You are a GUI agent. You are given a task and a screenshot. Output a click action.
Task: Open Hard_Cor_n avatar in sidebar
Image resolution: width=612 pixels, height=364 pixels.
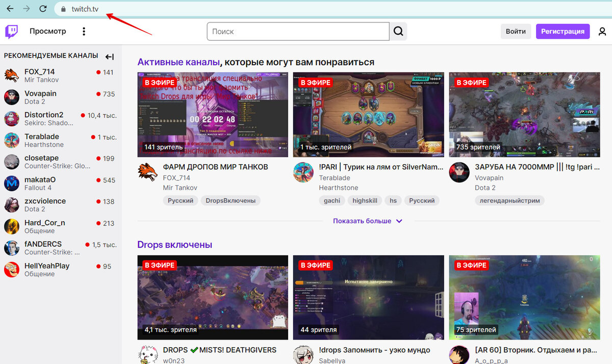pos(11,226)
